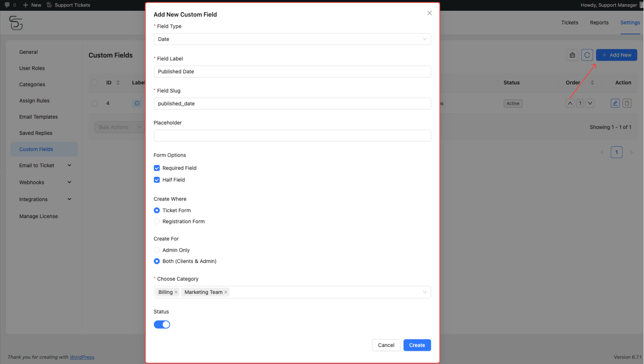Go to previous pagination page
Viewport: 644px width, 364px height.
[x=602, y=152]
